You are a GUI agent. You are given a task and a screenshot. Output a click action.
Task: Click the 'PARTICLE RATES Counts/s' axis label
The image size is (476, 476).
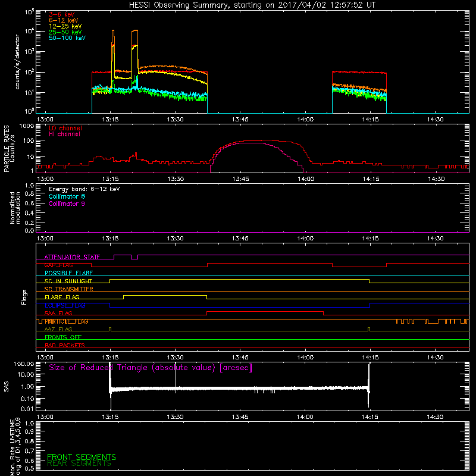coord(9,148)
